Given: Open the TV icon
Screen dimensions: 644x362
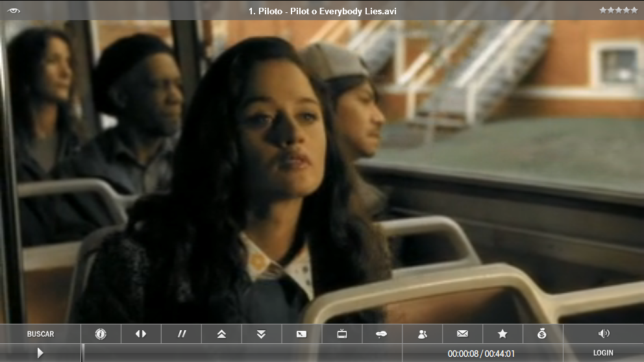Looking at the screenshot, I should tap(341, 333).
